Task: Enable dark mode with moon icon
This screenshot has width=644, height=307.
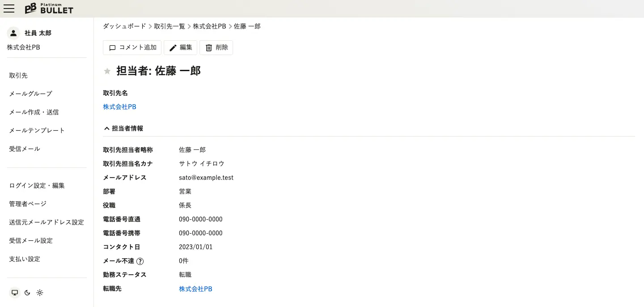Action: [x=27, y=293]
